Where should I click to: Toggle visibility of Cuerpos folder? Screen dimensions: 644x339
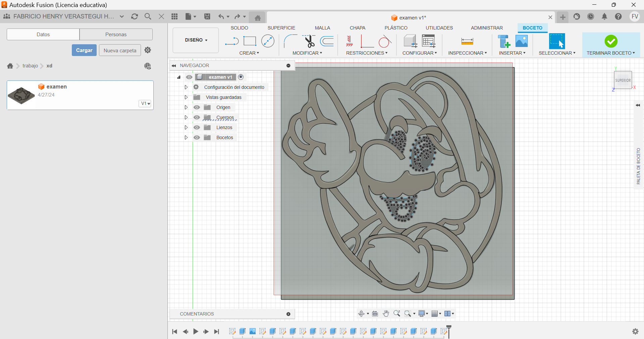point(197,117)
